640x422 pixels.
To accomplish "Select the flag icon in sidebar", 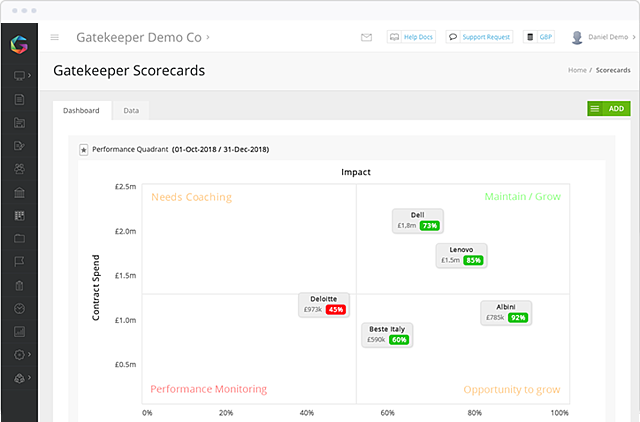I will [x=18, y=262].
